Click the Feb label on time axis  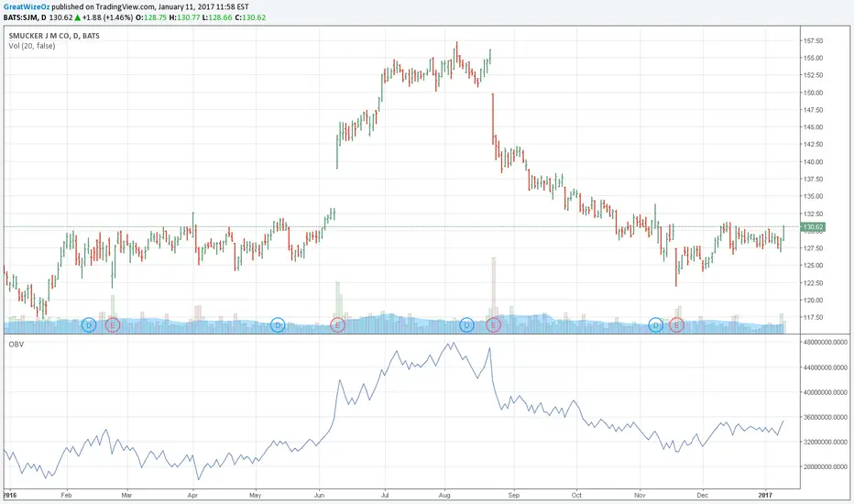point(67,495)
